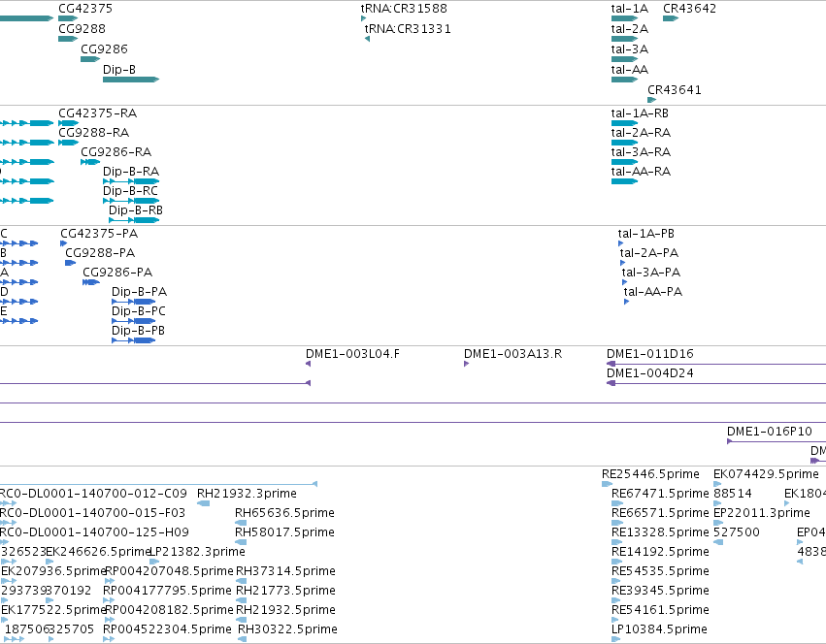Open the tal-3A-PA protein label
This screenshot has width=826, height=644.
pos(651,273)
